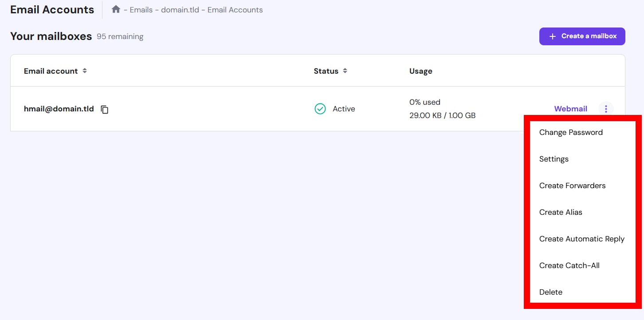Copy the hmail@domain.tld address with the copy icon
Image resolution: width=644 pixels, height=320 pixels.
105,109
